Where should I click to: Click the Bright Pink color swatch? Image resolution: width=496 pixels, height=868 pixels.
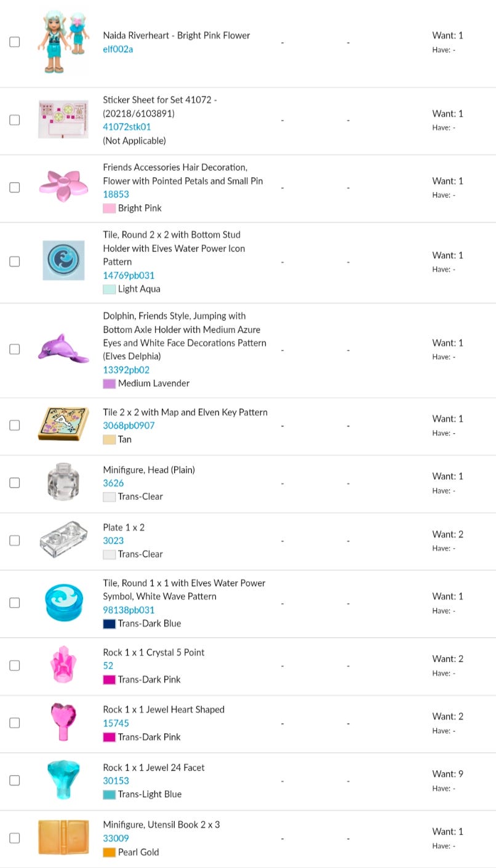pos(109,208)
